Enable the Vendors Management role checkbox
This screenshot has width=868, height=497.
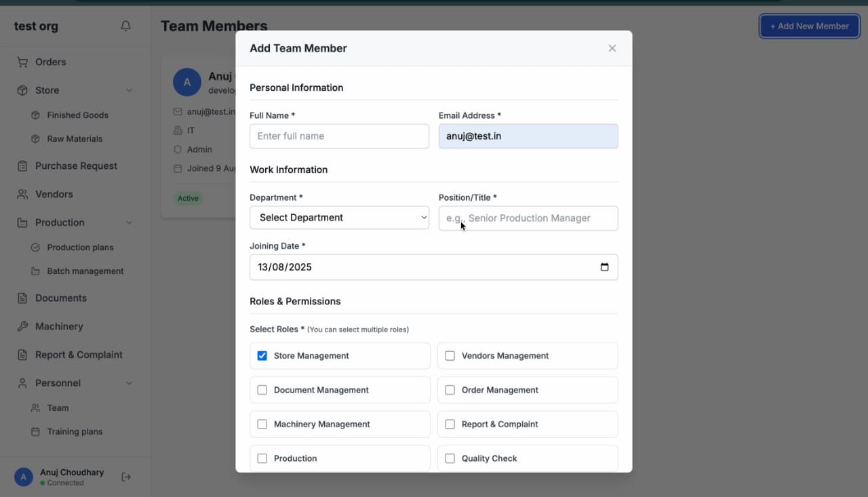(450, 356)
